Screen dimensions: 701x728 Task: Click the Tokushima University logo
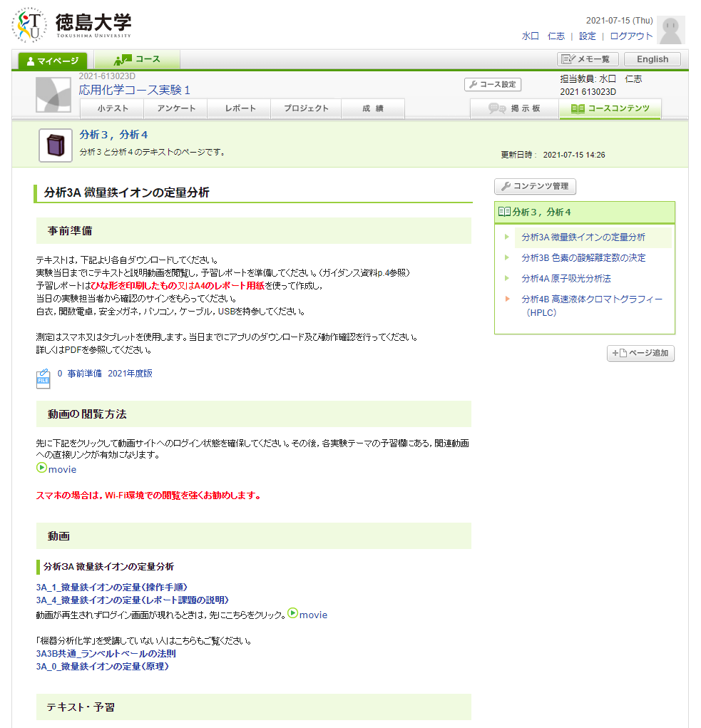71,25
